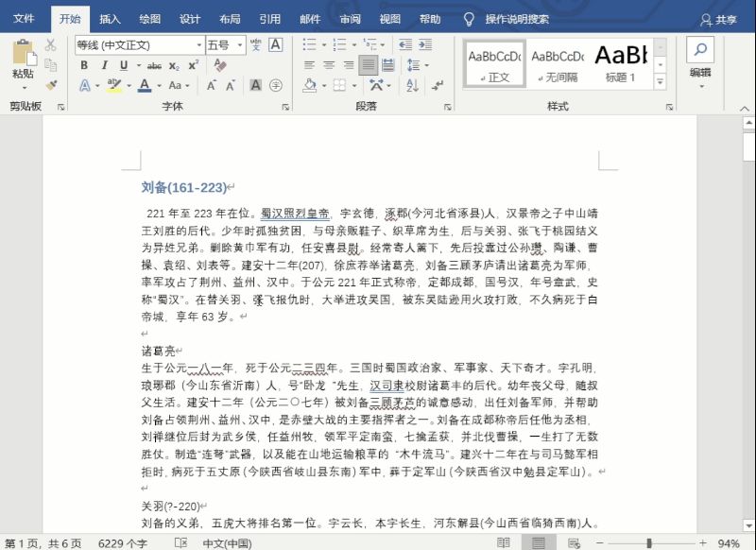The height and width of the screenshot is (550, 756).
Task: Toggle center paragraph alignment
Action: [x=329, y=64]
